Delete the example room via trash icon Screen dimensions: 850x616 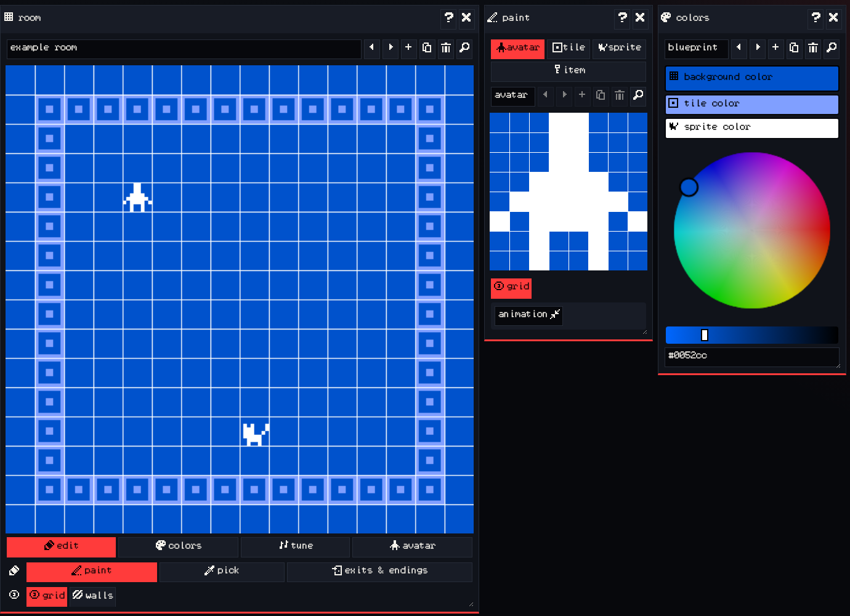click(x=446, y=48)
